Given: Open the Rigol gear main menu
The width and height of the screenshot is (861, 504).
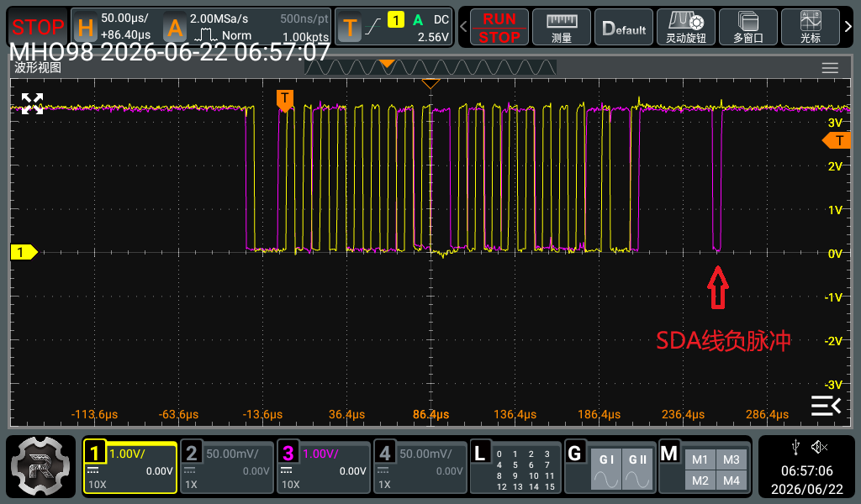Looking at the screenshot, I should 40,466.
